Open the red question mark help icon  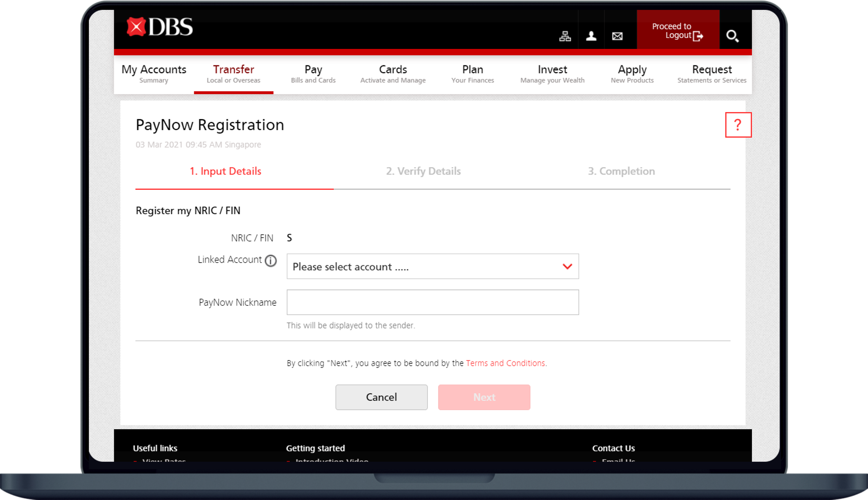point(738,125)
